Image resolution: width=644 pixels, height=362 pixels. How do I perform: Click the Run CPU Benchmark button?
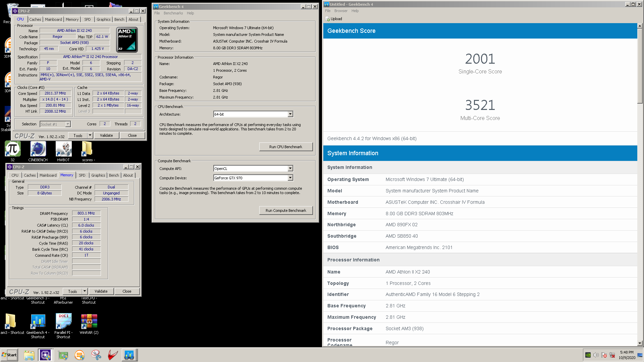pyautogui.click(x=286, y=147)
